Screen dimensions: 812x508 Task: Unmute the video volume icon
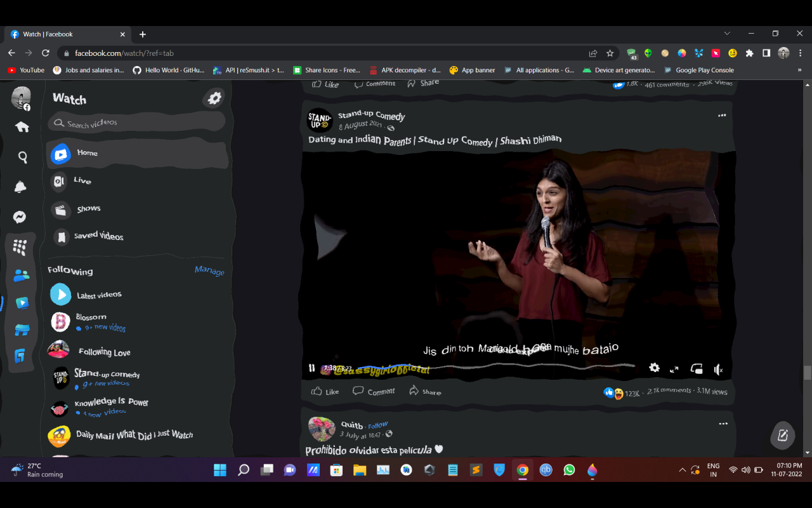[x=718, y=370]
